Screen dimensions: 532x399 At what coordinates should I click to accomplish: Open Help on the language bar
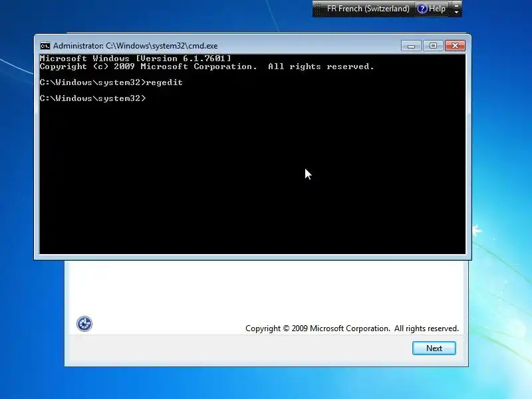point(431,9)
